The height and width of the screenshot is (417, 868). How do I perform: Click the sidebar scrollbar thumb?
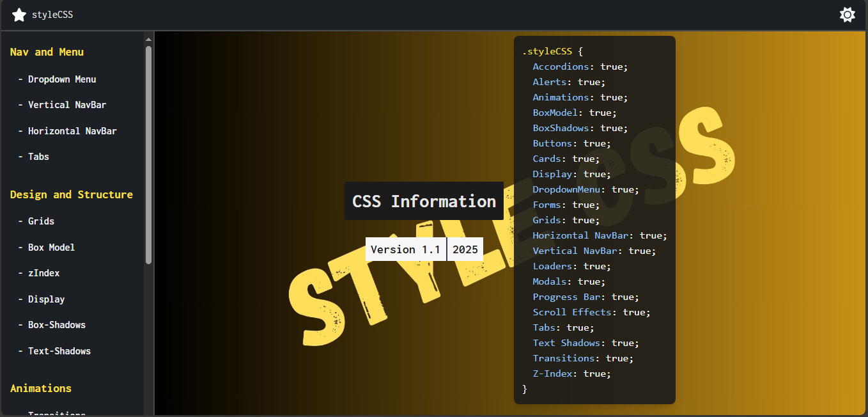[149, 153]
